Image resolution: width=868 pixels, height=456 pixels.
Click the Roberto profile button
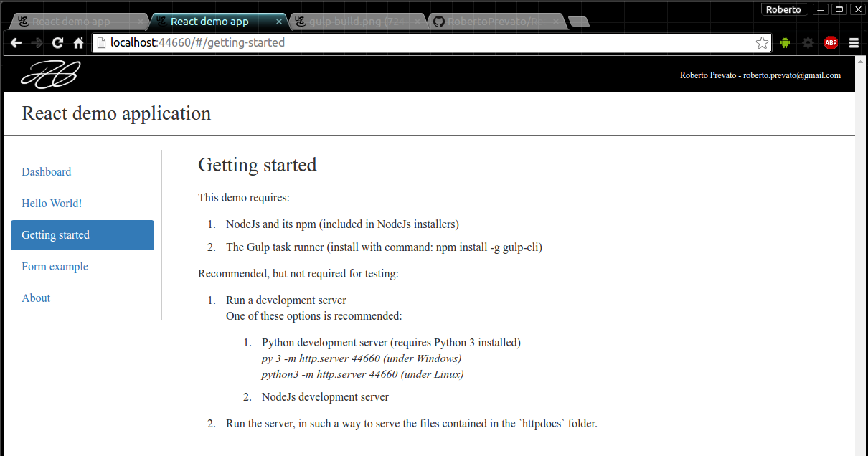[x=783, y=9]
